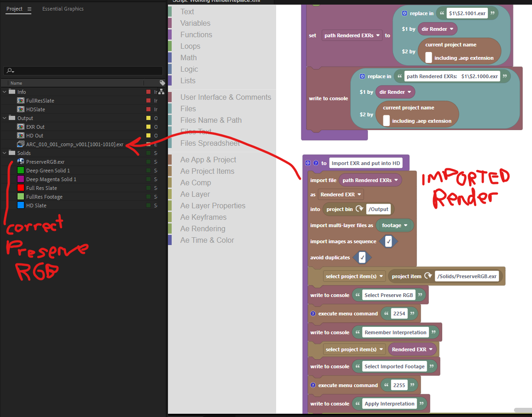
Task: Collapse the Solids folder
Action: (x=4, y=153)
